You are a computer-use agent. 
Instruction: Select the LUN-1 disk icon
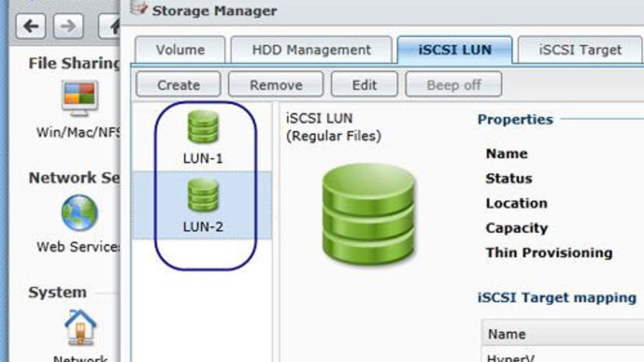pos(203,127)
